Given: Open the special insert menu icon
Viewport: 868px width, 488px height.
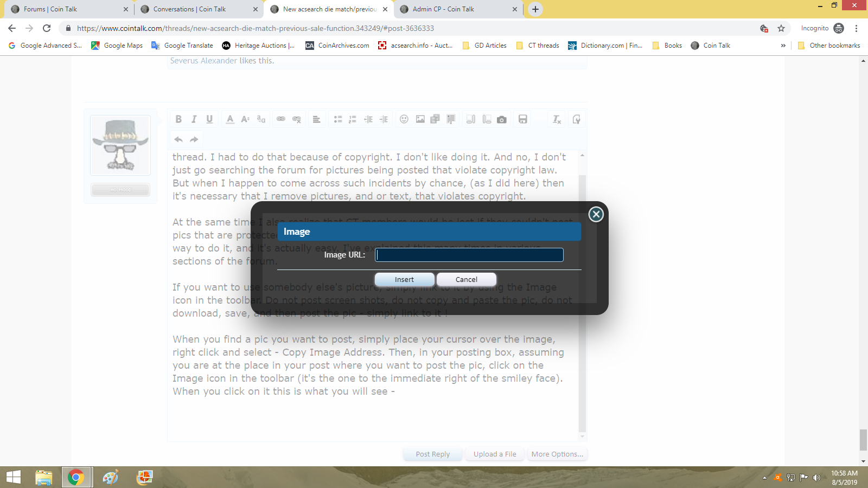Looking at the screenshot, I should (x=451, y=119).
